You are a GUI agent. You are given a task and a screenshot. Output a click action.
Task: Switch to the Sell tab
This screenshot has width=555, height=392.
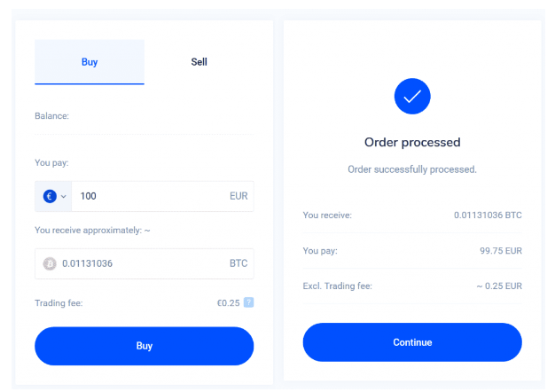199,62
